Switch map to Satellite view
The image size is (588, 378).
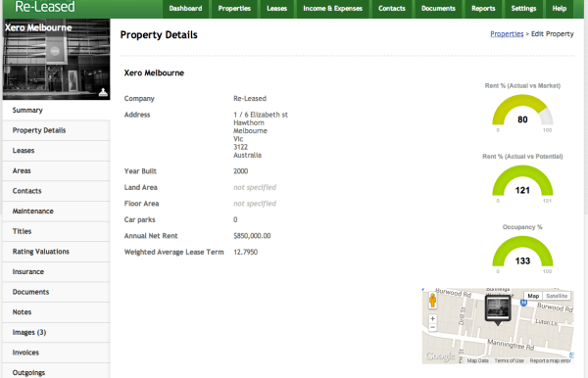click(557, 296)
